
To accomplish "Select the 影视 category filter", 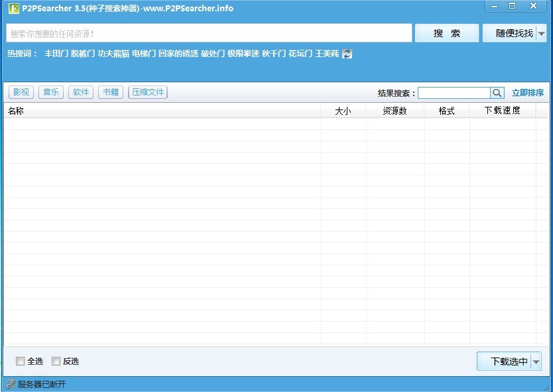I will click(x=21, y=92).
